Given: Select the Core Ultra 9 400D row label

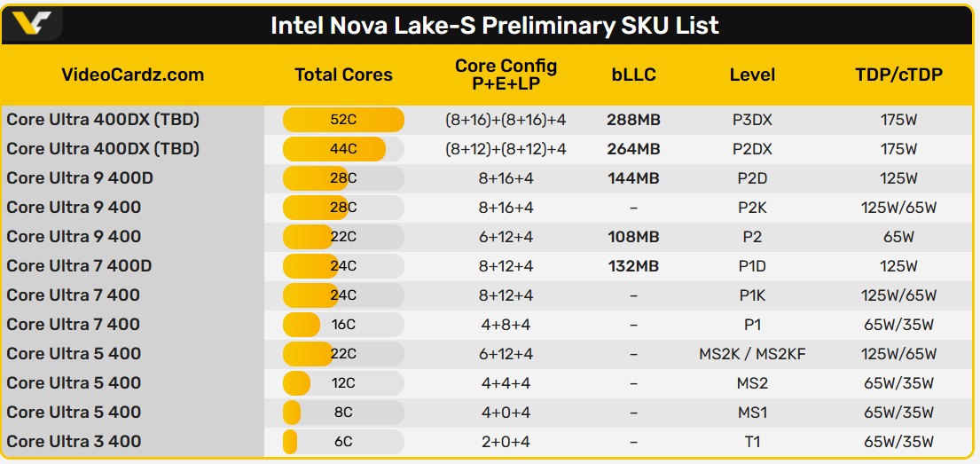Looking at the screenshot, I should pyautogui.click(x=80, y=178).
